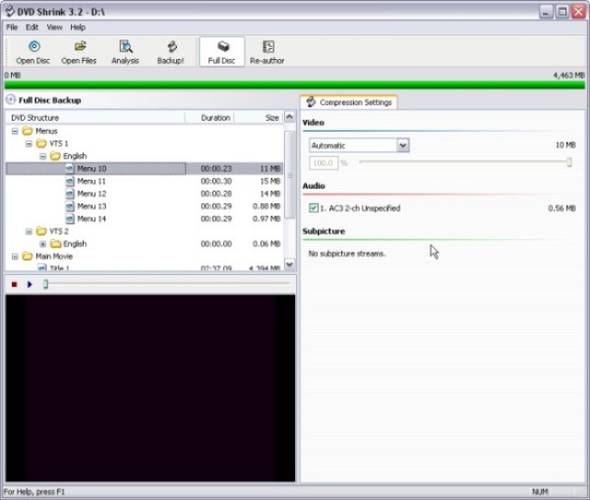Collapse the VTS 1 folder
Screen dimensions: 590x500
29,144
